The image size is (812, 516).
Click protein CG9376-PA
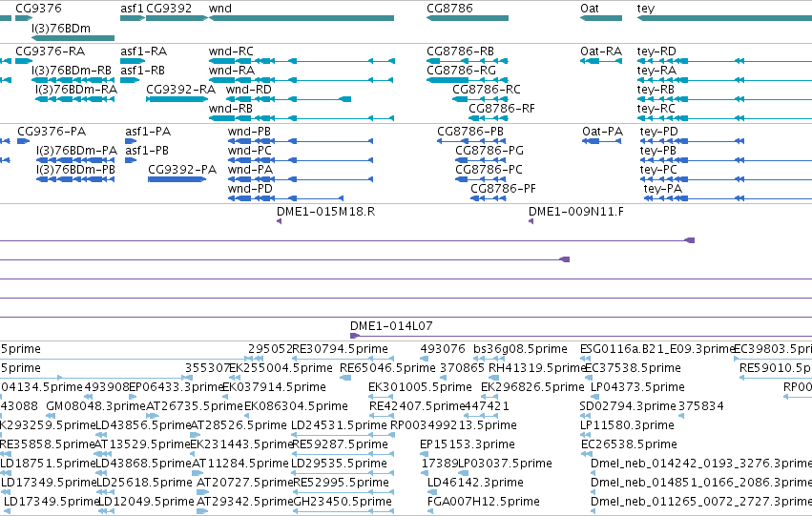click(52, 132)
